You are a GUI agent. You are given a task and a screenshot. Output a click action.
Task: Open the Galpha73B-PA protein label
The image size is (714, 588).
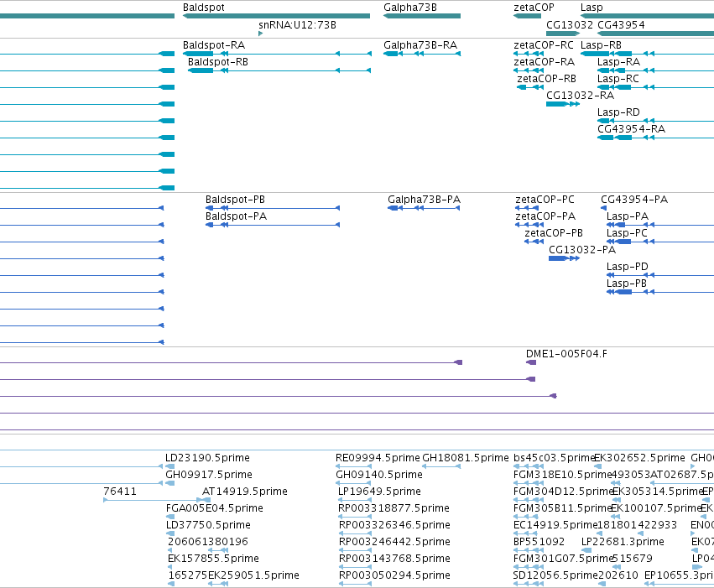tap(424, 200)
